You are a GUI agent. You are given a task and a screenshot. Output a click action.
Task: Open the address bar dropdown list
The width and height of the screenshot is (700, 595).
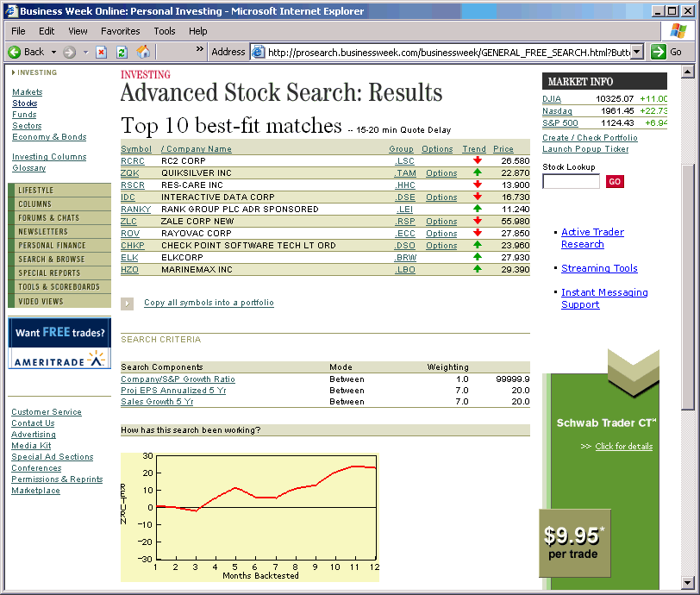[x=637, y=52]
